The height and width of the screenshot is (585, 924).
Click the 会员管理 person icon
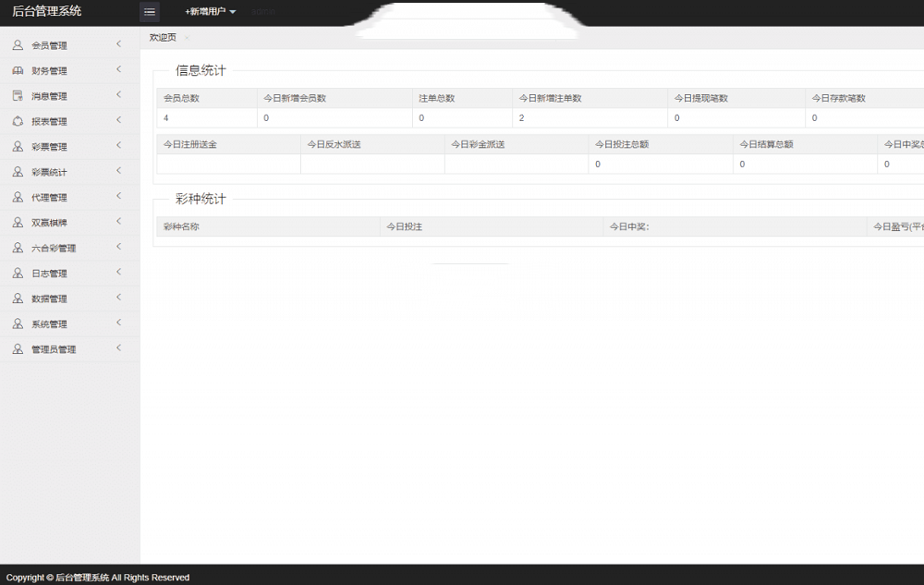[18, 44]
